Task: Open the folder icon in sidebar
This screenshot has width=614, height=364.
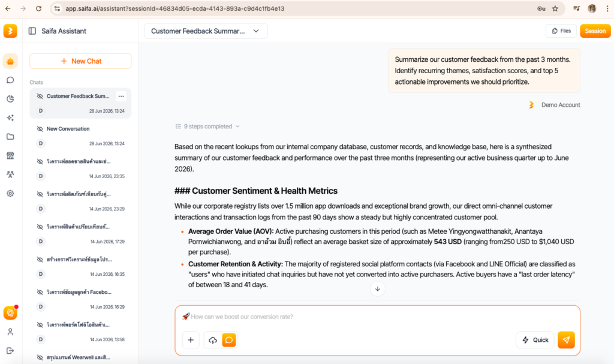Action: coord(10,137)
